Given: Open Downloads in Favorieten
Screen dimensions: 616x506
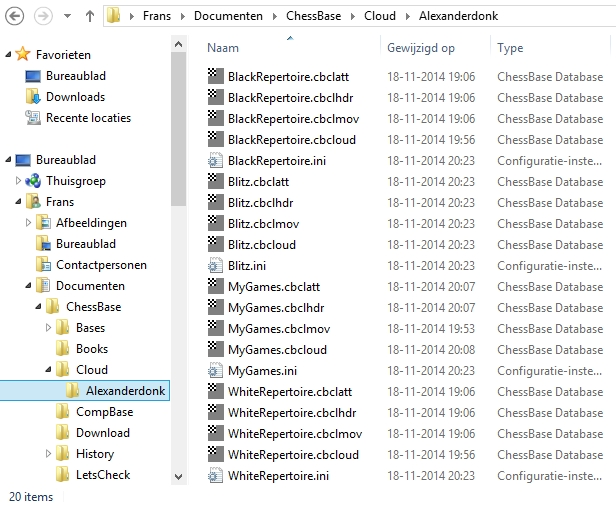Looking at the screenshot, I should click(x=75, y=97).
